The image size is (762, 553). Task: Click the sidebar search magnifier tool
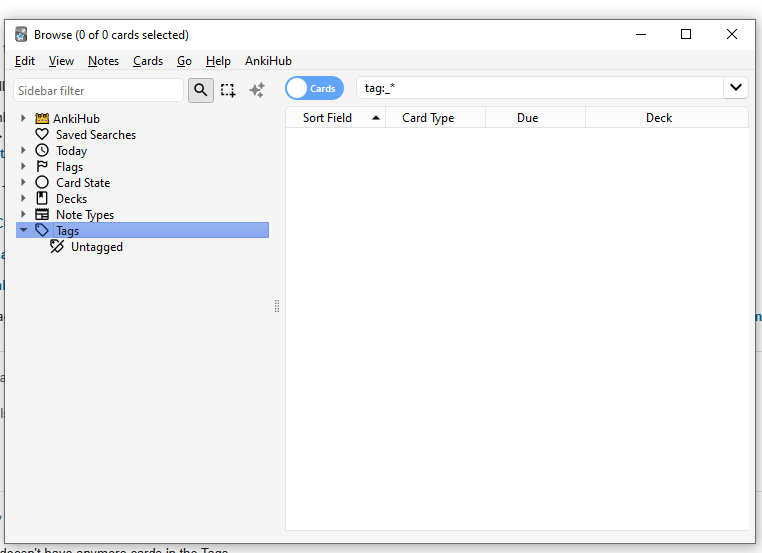[x=201, y=90]
